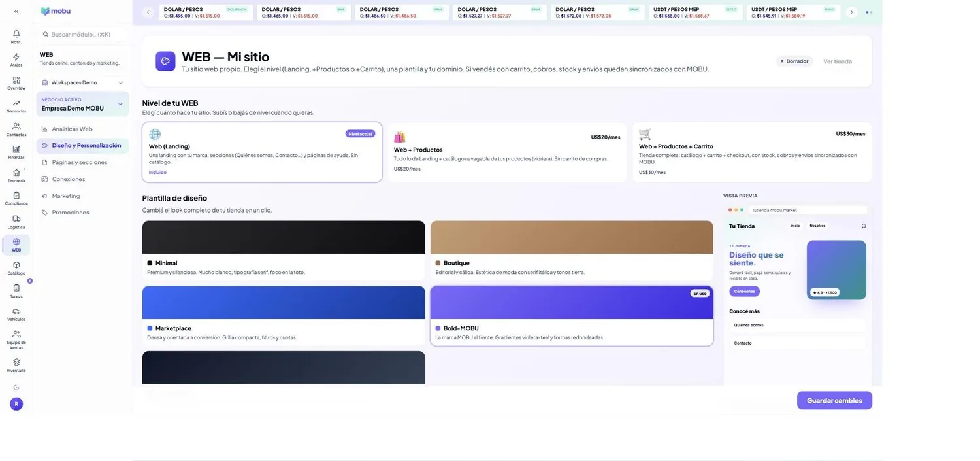Click the Conocenos button in preview

744,292
